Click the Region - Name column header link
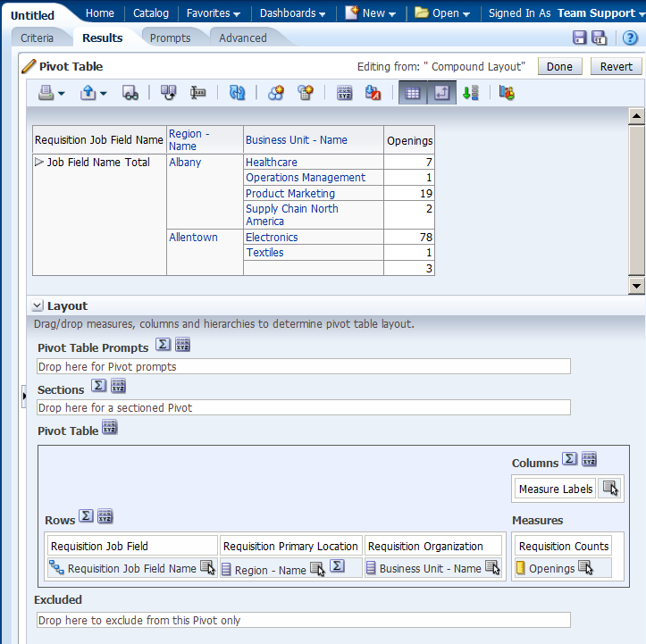646x644 pixels. (189, 140)
